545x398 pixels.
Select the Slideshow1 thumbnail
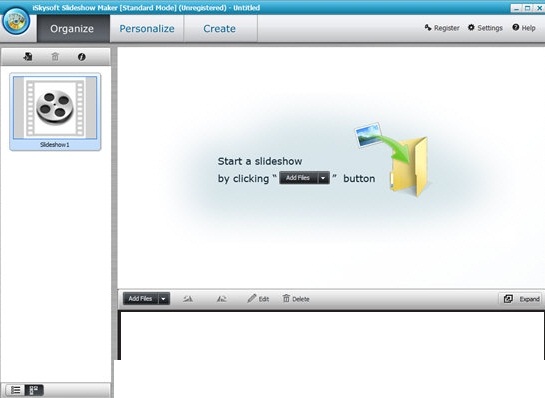pos(55,112)
